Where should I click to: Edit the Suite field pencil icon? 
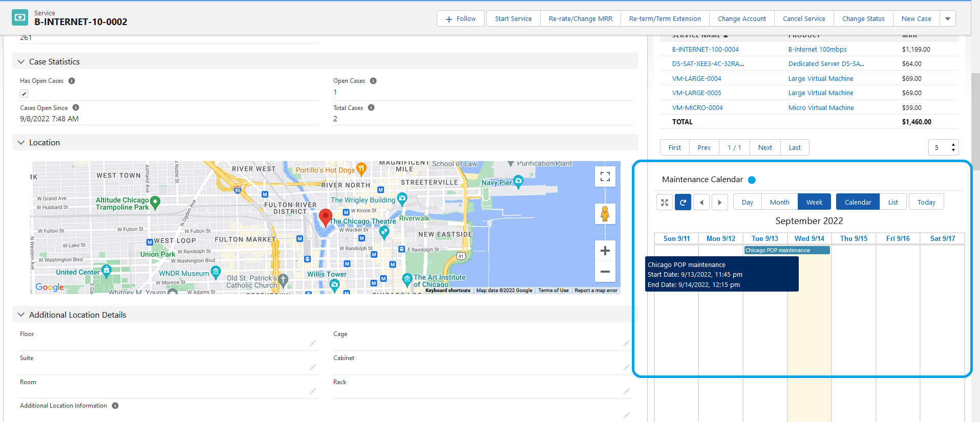(x=313, y=367)
